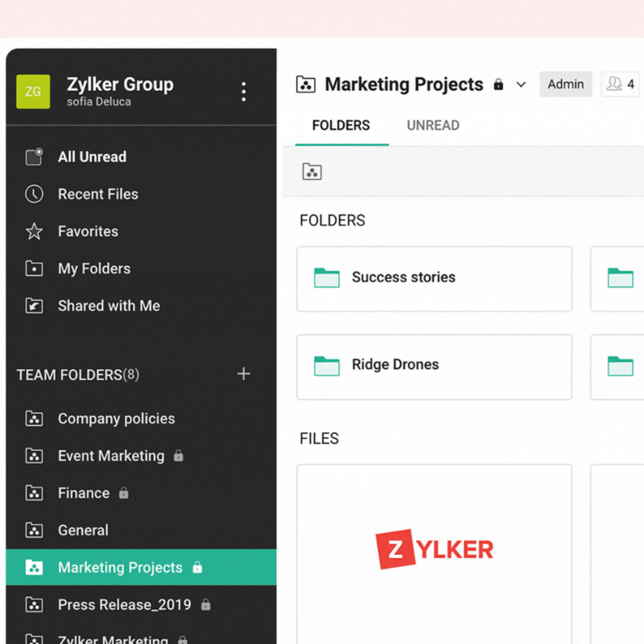
Task: Click the Event Marketing team folder icon
Action: [x=34, y=456]
